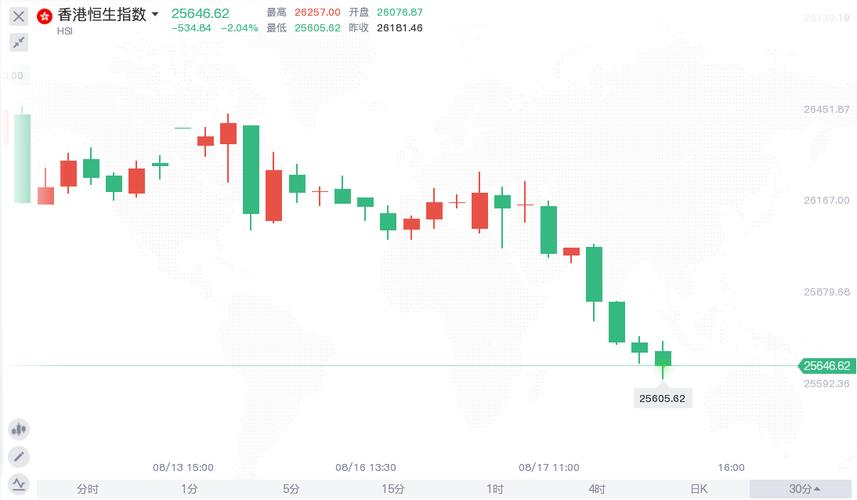Switch to 分时 timeframe tab

click(x=88, y=489)
